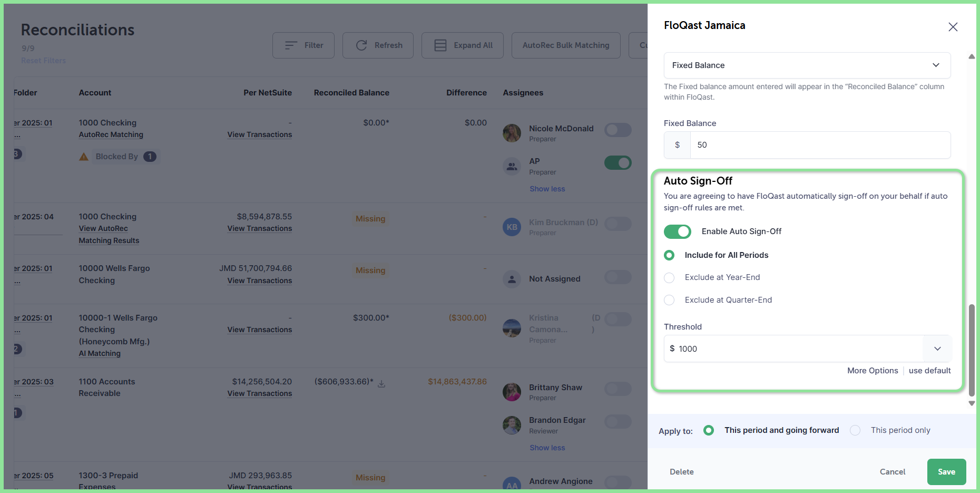Open AI Matching for 10000-1 Wells Fargo
The height and width of the screenshot is (493, 980).
pos(100,353)
